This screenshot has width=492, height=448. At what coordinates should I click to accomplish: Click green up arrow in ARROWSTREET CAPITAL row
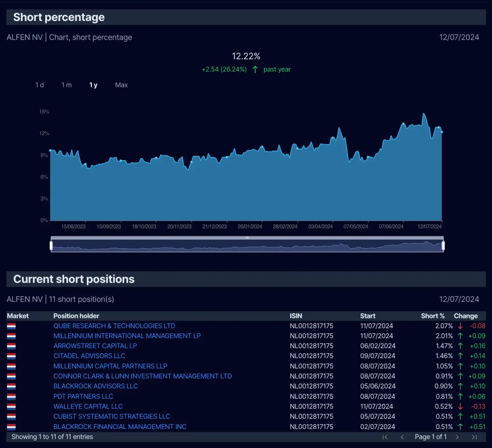tap(461, 346)
